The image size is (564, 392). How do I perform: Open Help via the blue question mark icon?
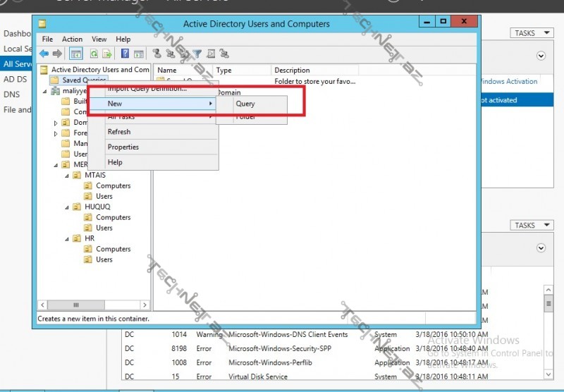[x=125, y=54]
